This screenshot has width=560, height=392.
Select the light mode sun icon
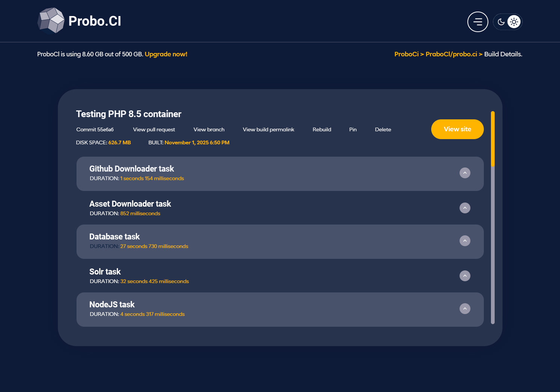point(514,22)
